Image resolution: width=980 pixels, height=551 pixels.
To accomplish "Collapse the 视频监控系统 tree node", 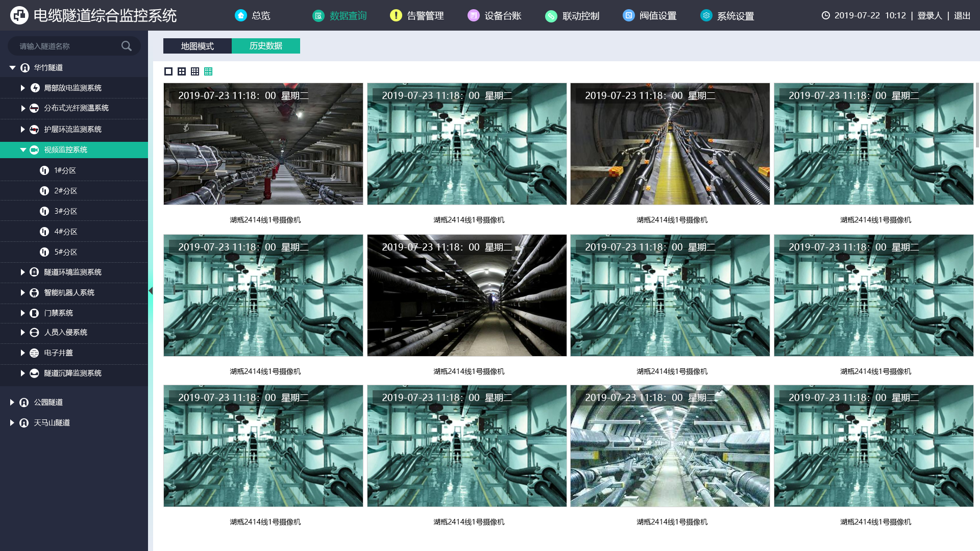I will click(23, 149).
